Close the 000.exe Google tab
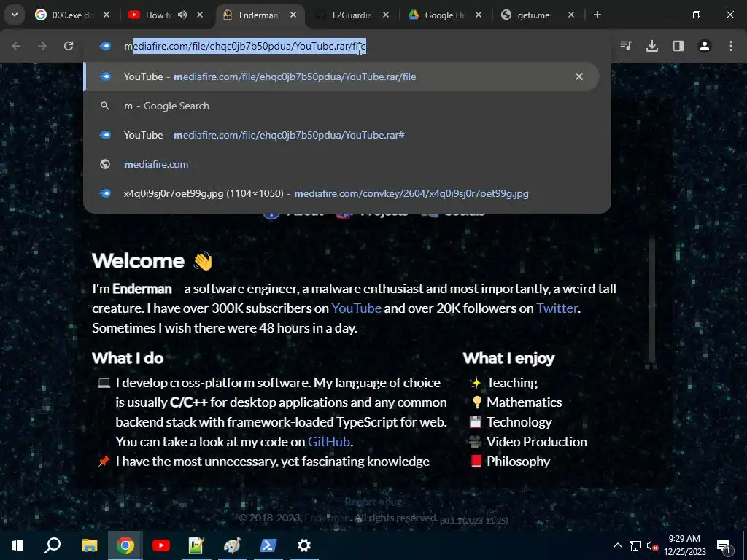 click(107, 15)
